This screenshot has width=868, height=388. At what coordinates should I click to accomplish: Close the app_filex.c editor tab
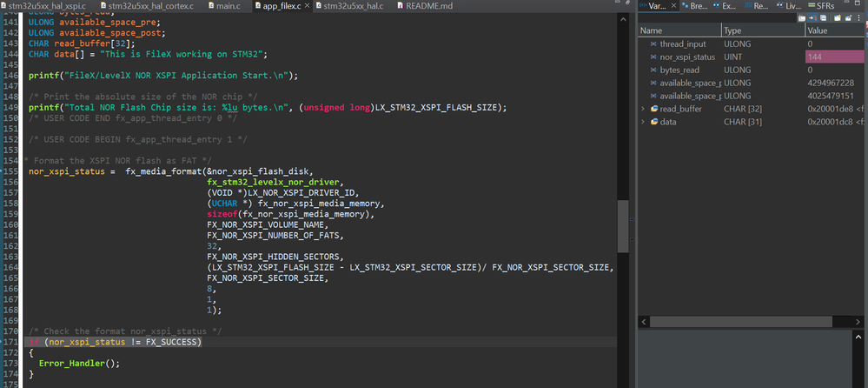[x=308, y=6]
